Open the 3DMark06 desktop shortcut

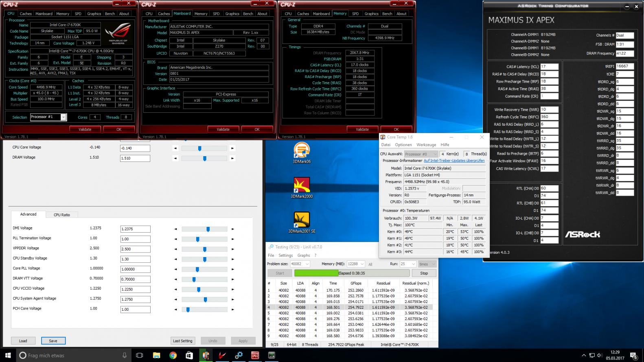(x=302, y=153)
